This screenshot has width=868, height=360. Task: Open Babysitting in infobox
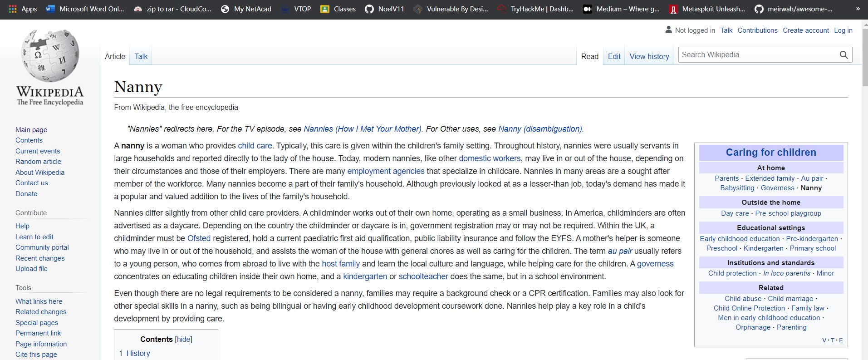coord(737,188)
